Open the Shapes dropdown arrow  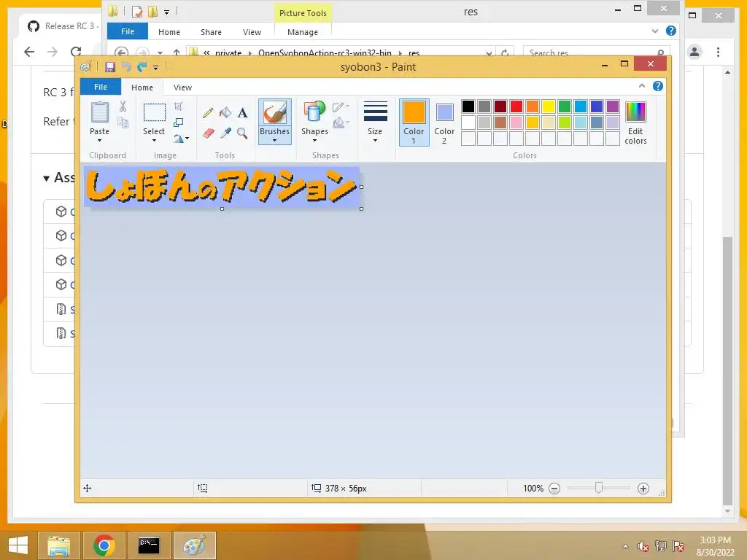314,141
